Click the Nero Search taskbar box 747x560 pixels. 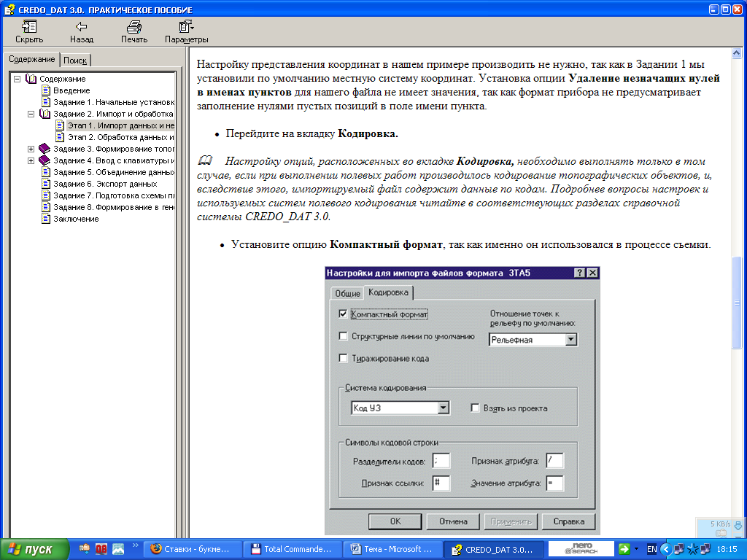[x=581, y=548]
